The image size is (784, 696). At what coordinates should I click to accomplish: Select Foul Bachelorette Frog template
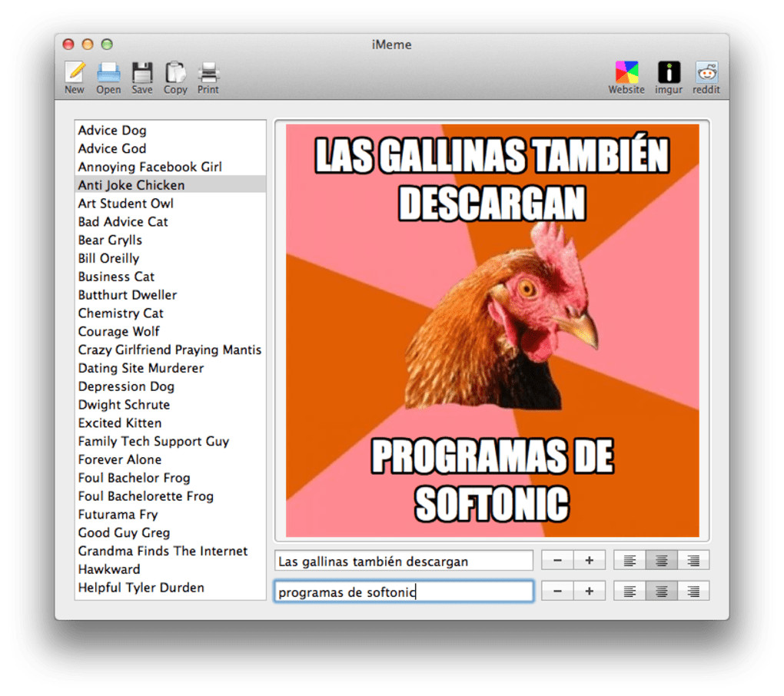point(170,496)
